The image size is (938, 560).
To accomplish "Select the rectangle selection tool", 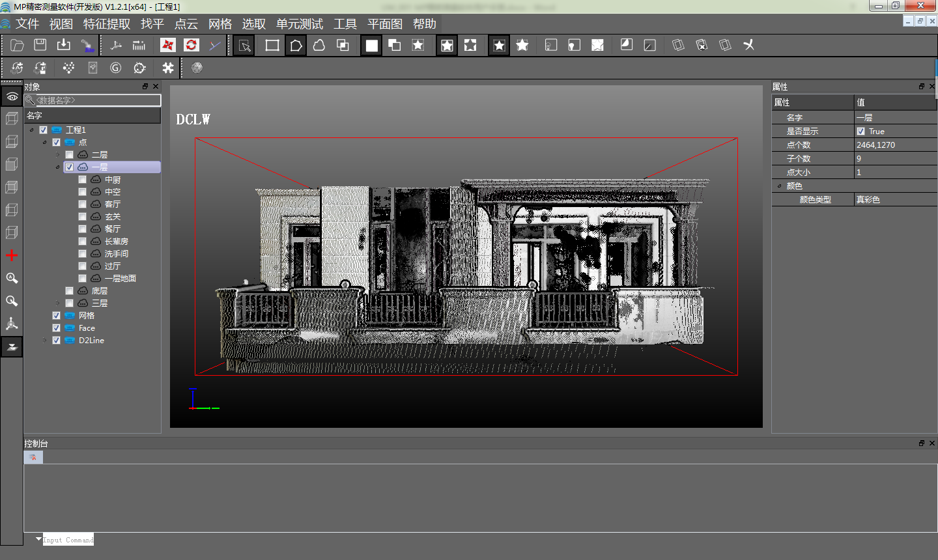I will pyautogui.click(x=272, y=45).
